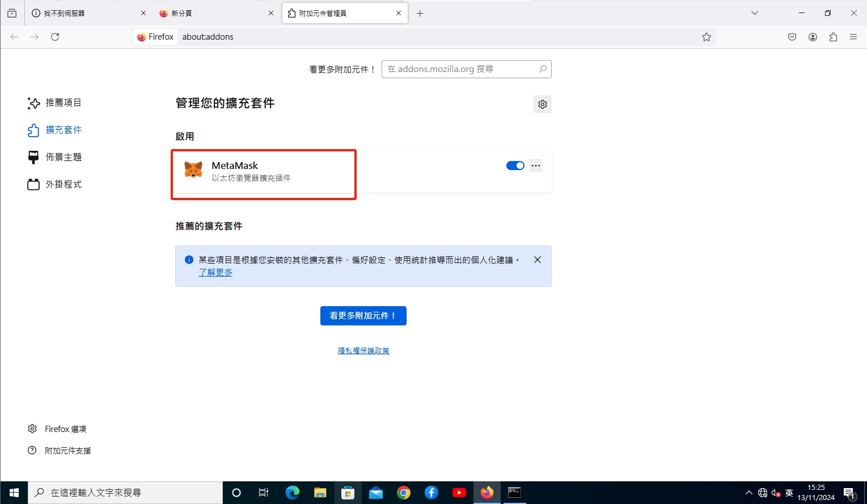
Task: Switch to the 找不到伺服器 tab
Action: (88, 13)
